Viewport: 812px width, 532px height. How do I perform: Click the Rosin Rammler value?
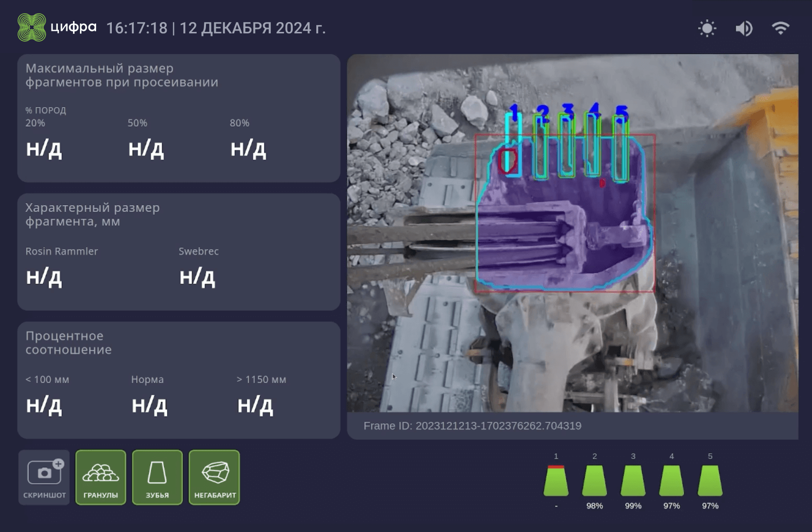[x=44, y=277]
